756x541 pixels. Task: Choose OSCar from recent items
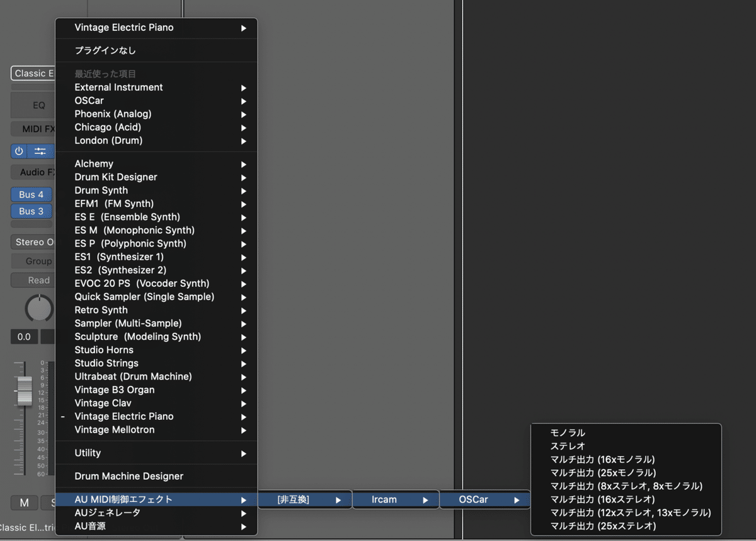(x=156, y=101)
